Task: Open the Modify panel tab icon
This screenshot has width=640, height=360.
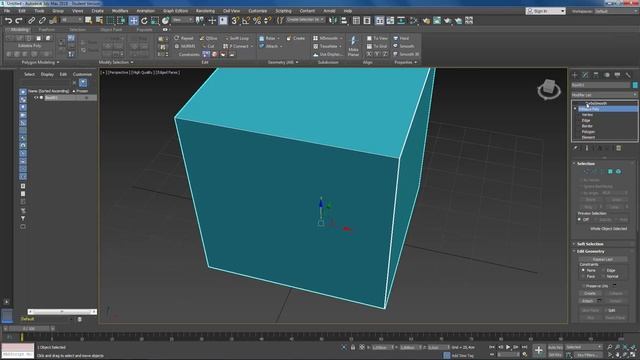Action: tap(585, 75)
